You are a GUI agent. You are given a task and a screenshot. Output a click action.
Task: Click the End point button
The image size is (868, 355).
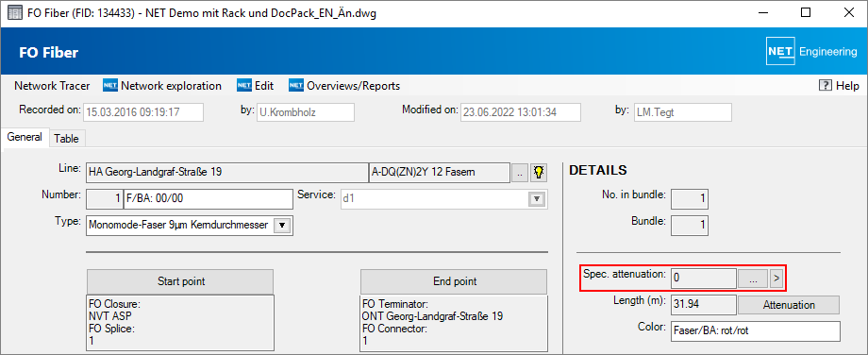tap(454, 281)
